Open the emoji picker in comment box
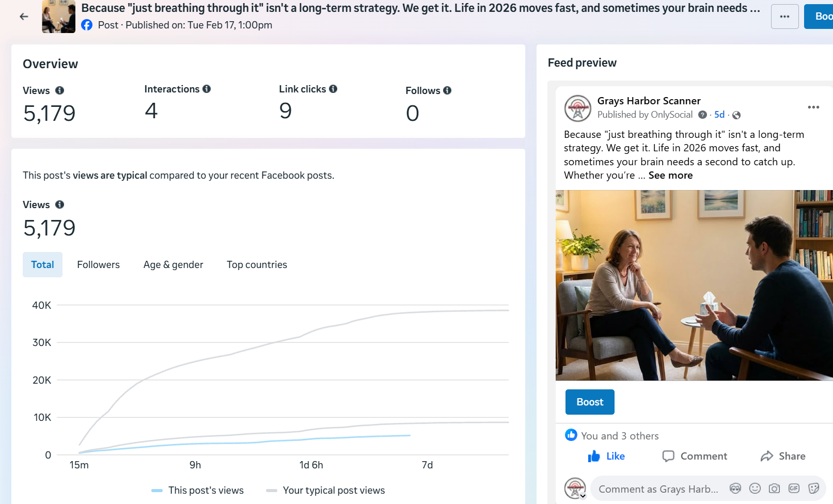This screenshot has height=504, width=833. coord(755,489)
